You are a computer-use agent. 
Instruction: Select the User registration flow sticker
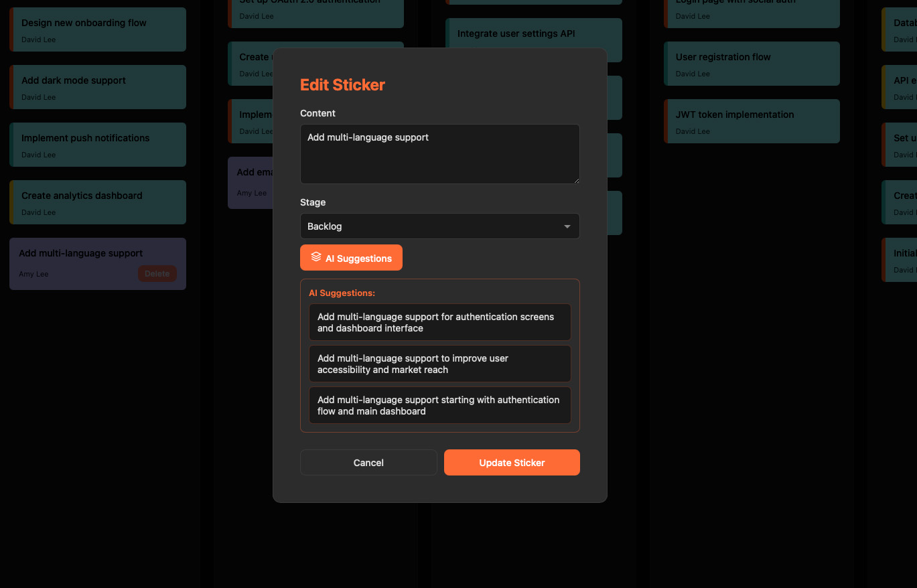pyautogui.click(x=751, y=63)
